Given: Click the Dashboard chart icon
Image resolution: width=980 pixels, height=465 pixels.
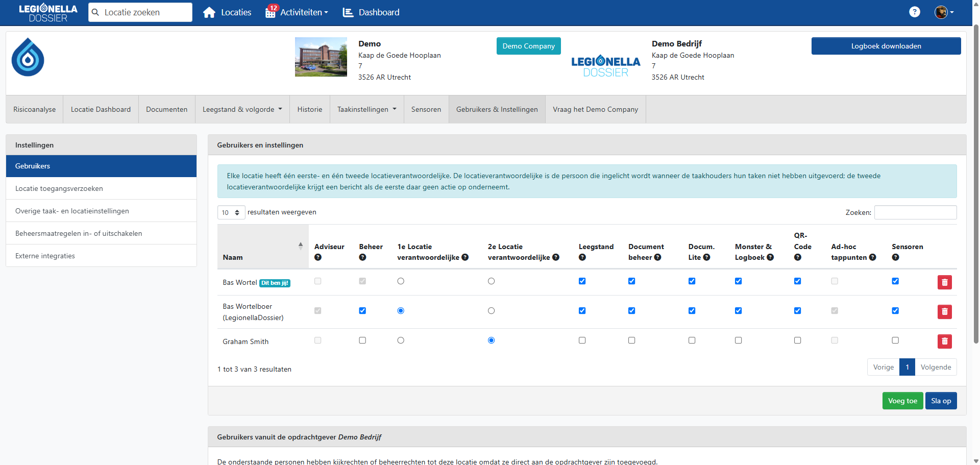Looking at the screenshot, I should pyautogui.click(x=348, y=12).
